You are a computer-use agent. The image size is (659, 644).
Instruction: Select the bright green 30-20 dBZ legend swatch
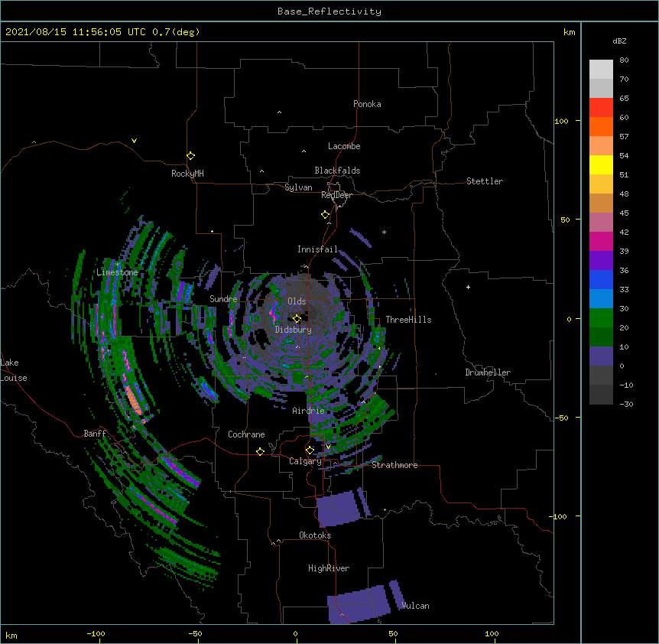coord(601,318)
